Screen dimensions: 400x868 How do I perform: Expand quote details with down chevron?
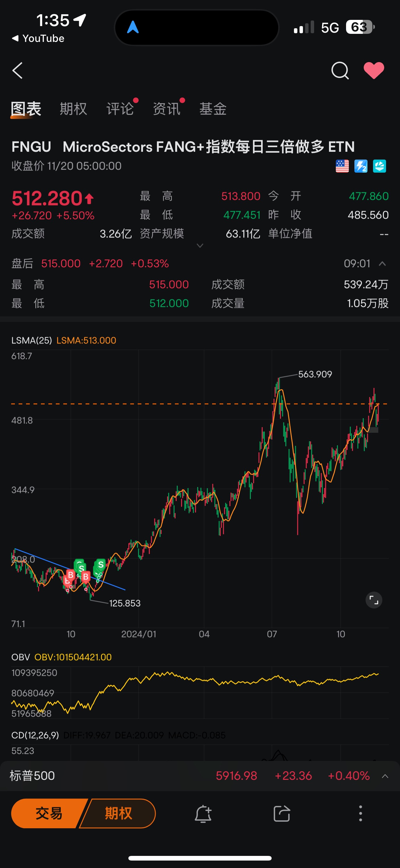[200, 246]
